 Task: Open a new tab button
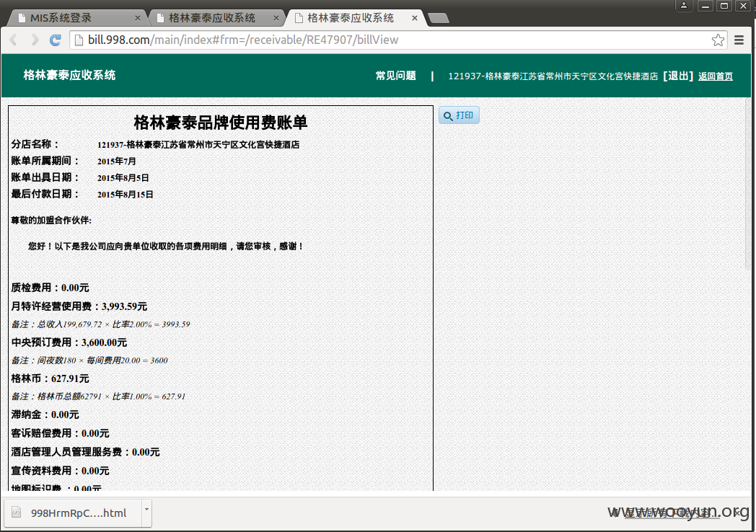pyautogui.click(x=439, y=18)
